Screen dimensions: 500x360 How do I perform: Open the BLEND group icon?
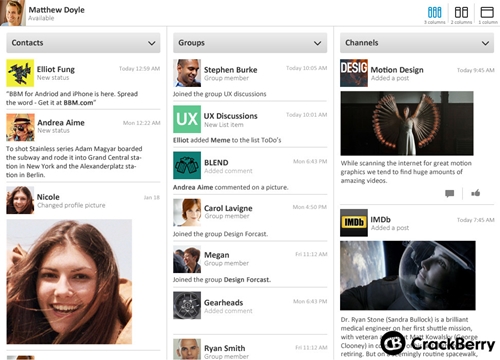[187, 165]
